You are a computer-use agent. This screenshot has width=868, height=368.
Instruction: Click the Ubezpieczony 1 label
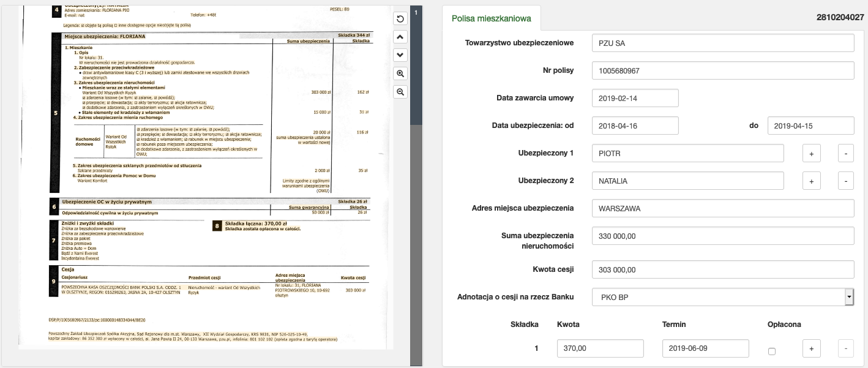(545, 153)
